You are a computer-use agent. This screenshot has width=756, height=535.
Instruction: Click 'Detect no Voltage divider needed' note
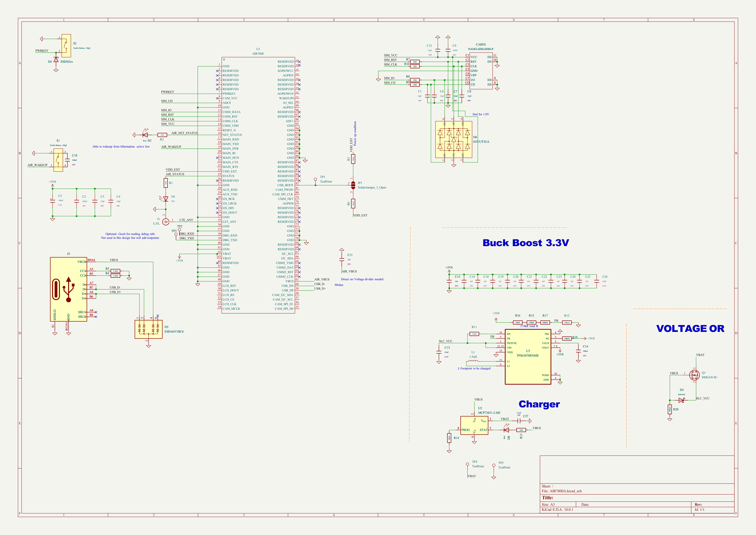tap(362, 279)
